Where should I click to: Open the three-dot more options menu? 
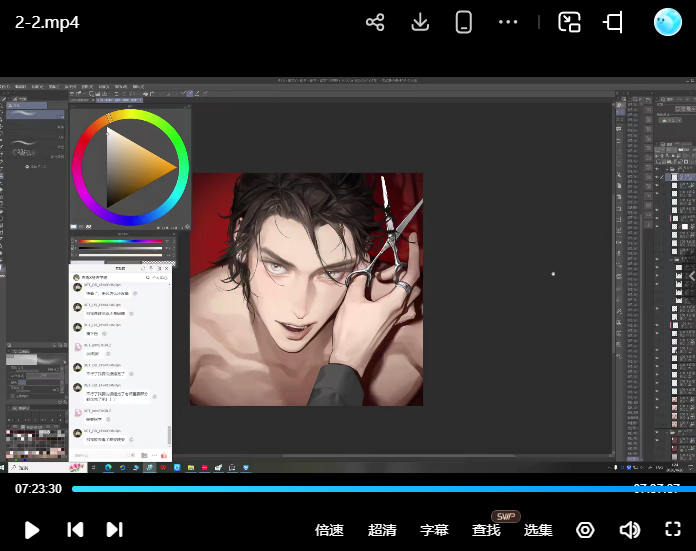pyautogui.click(x=508, y=22)
